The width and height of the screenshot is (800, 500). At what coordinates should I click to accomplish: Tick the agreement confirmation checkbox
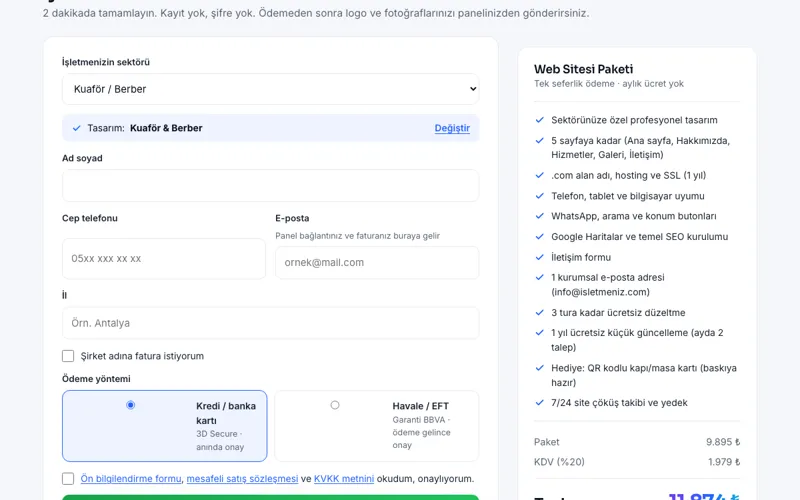coord(68,479)
